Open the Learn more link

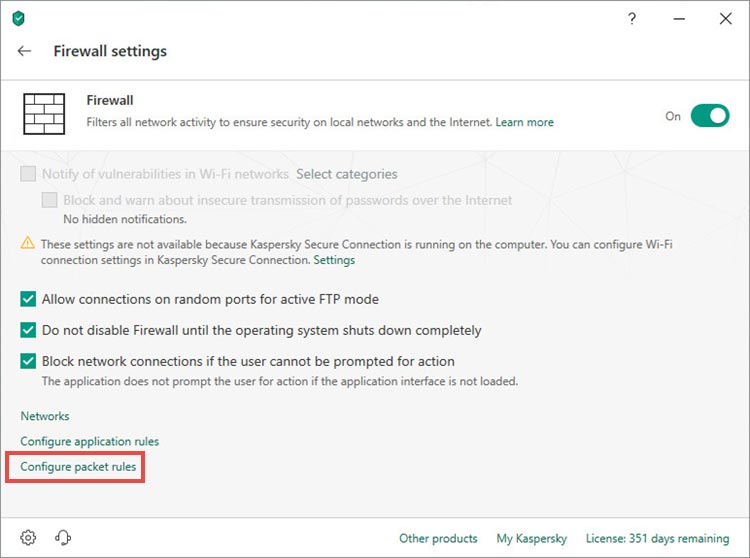click(x=524, y=122)
